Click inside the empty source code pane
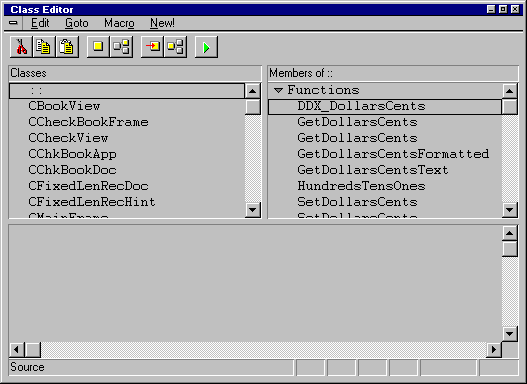 [x=255, y=283]
